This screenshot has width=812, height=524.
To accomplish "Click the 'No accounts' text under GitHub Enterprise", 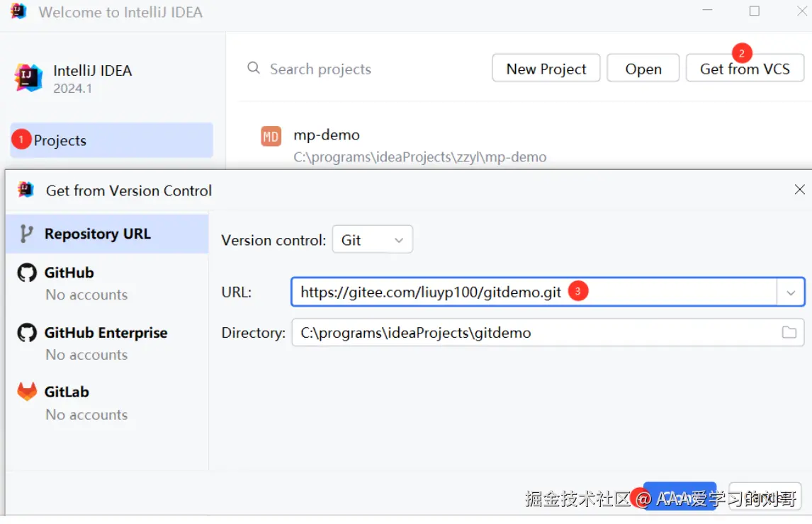I will coord(86,355).
